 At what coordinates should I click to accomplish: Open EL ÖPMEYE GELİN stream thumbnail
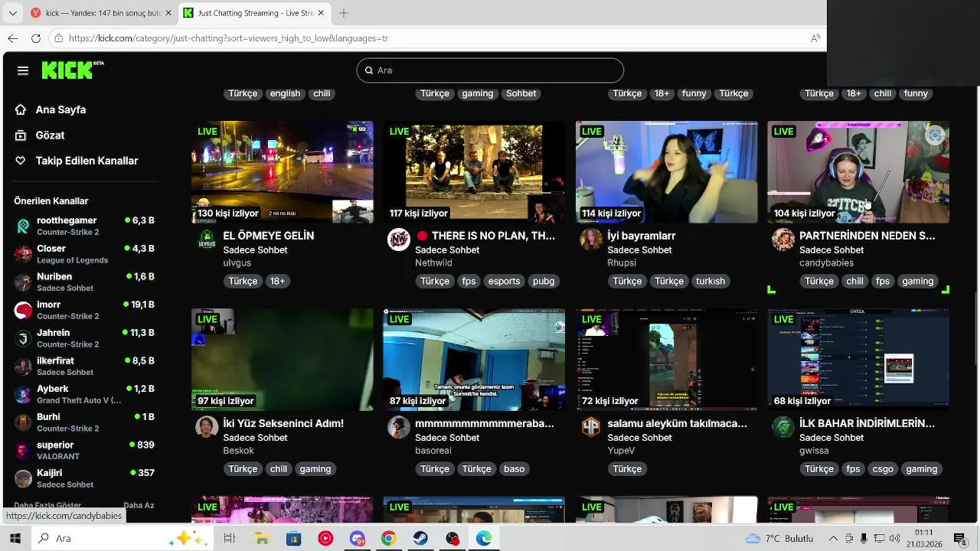point(283,172)
